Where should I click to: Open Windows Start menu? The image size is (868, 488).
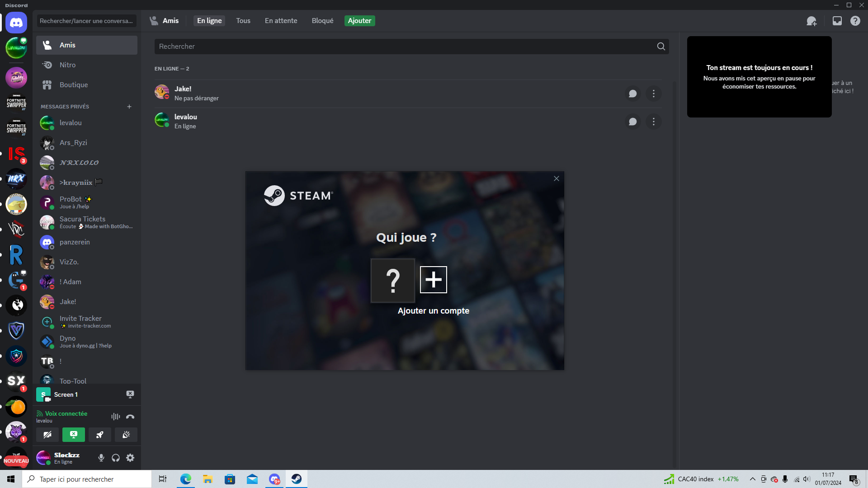tap(11, 479)
